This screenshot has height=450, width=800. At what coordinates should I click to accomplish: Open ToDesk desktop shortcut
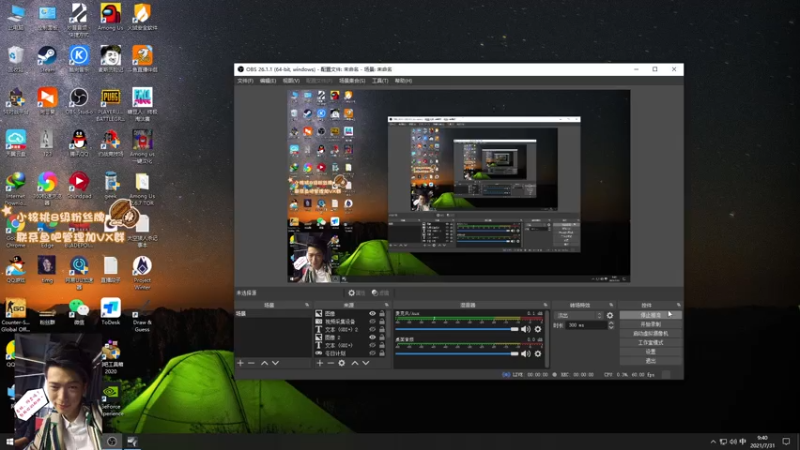(110, 311)
